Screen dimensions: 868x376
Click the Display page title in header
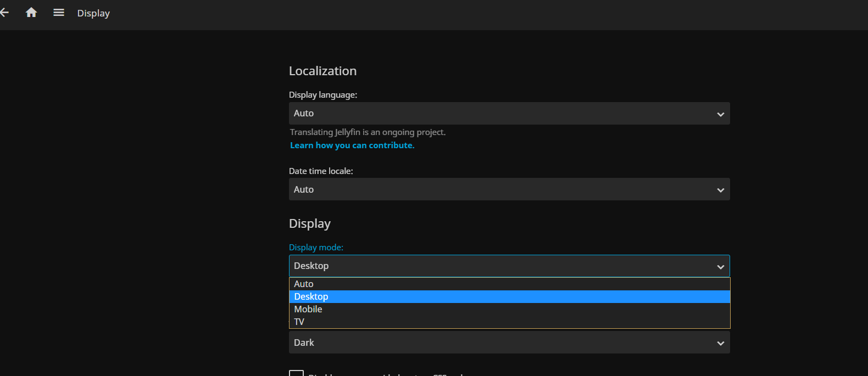coord(93,13)
